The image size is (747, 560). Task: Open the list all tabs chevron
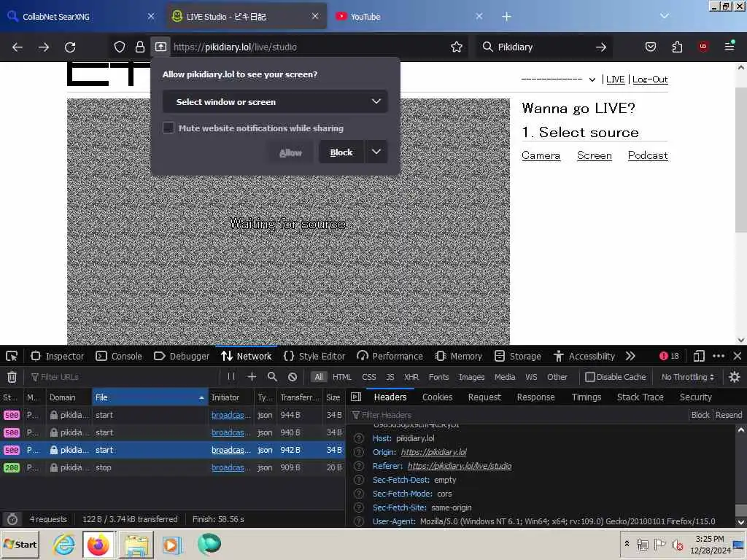(x=664, y=16)
